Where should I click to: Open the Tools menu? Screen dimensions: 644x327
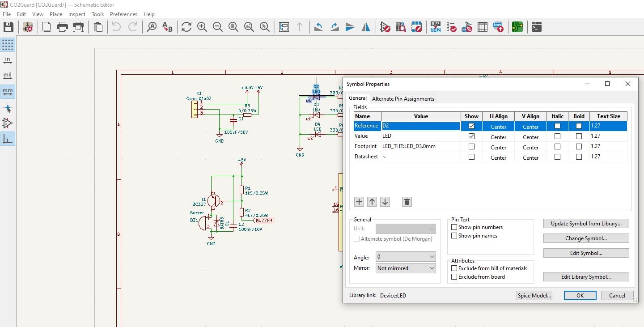(x=97, y=14)
